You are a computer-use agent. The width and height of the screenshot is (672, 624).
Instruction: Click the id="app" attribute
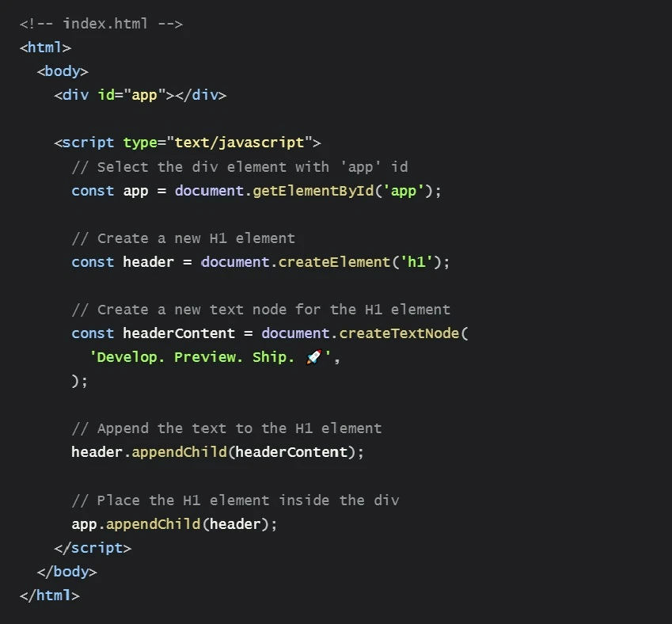click(131, 95)
